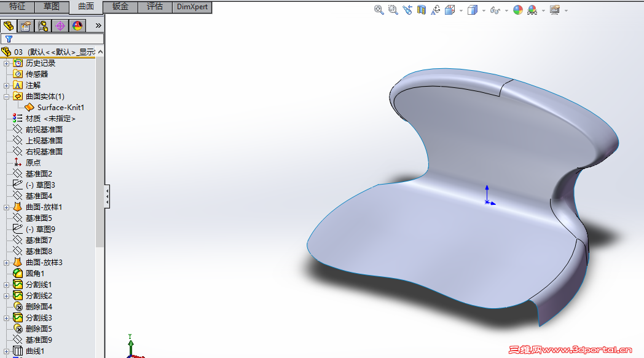The width and height of the screenshot is (644, 358).
Task: Open the rotate view orientation icon
Action: point(435,10)
